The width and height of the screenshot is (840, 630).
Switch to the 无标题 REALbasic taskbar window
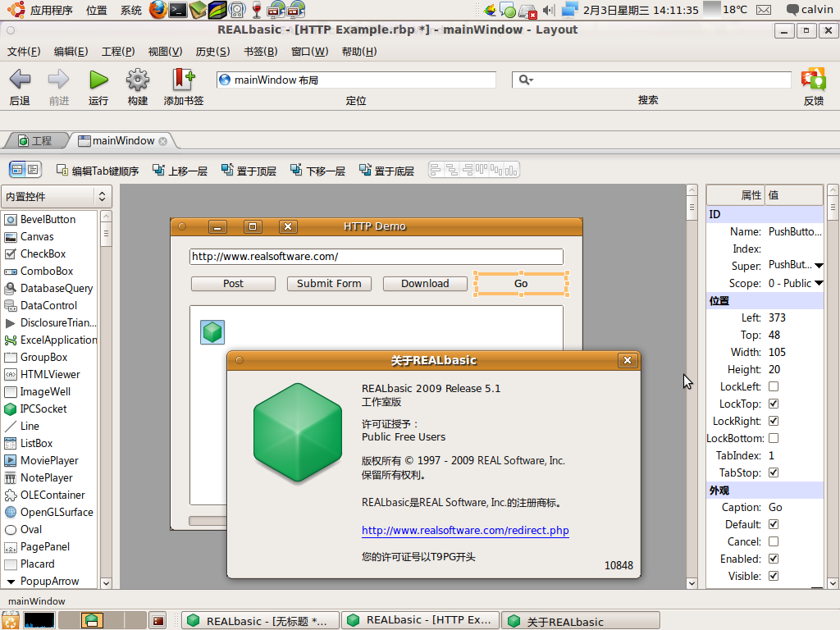coord(260,620)
